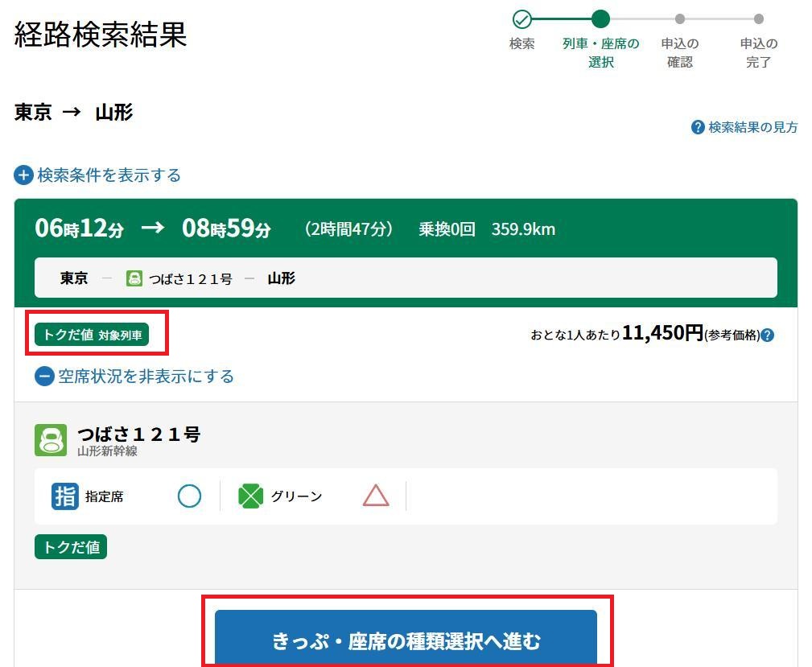The image size is (812, 667).
Task: Click 山形 station in the route bar
Action: [281, 278]
